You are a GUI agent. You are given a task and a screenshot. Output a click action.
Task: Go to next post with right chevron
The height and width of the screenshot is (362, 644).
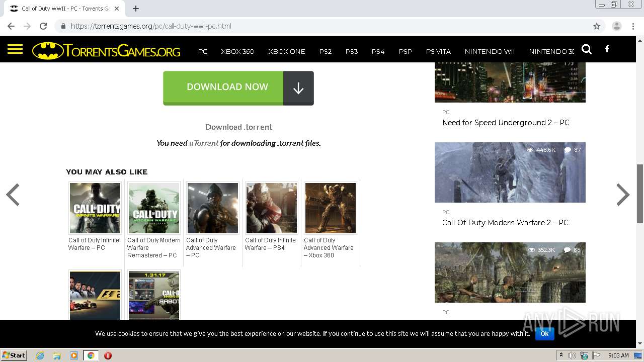point(623,195)
